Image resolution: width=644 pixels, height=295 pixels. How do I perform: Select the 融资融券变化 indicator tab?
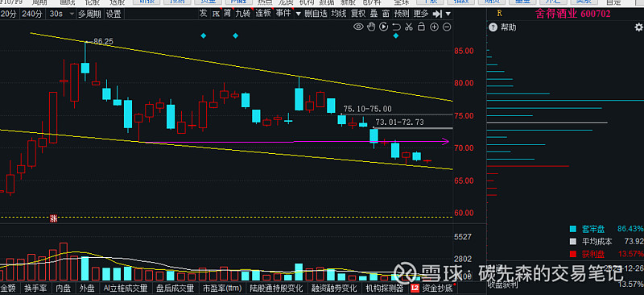point(335,288)
